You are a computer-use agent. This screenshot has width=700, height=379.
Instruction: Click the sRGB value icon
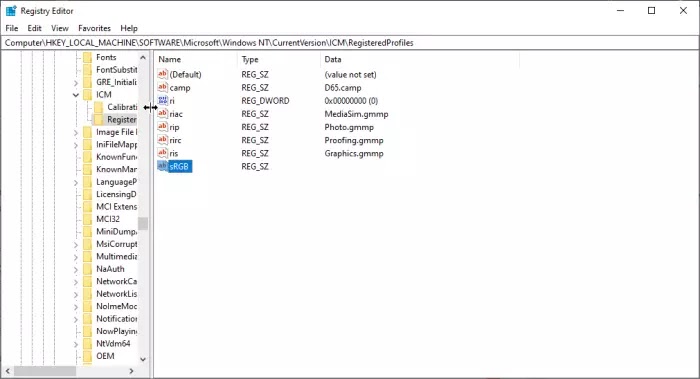(x=162, y=166)
